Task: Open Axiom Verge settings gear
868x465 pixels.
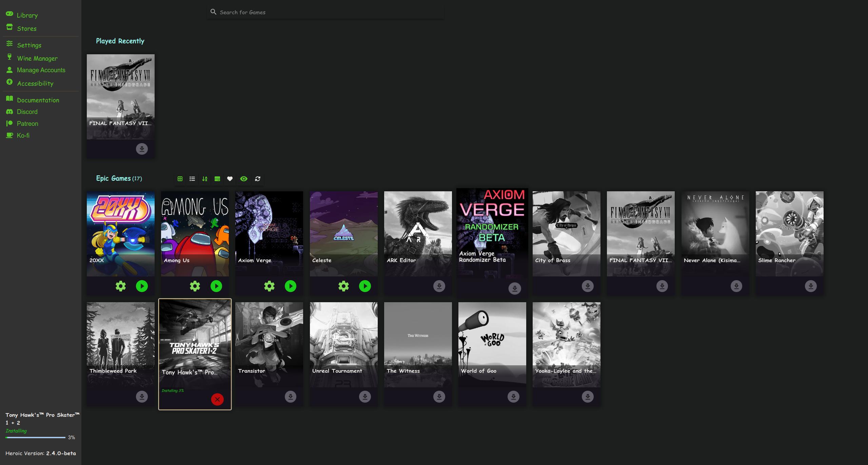Action: [269, 286]
